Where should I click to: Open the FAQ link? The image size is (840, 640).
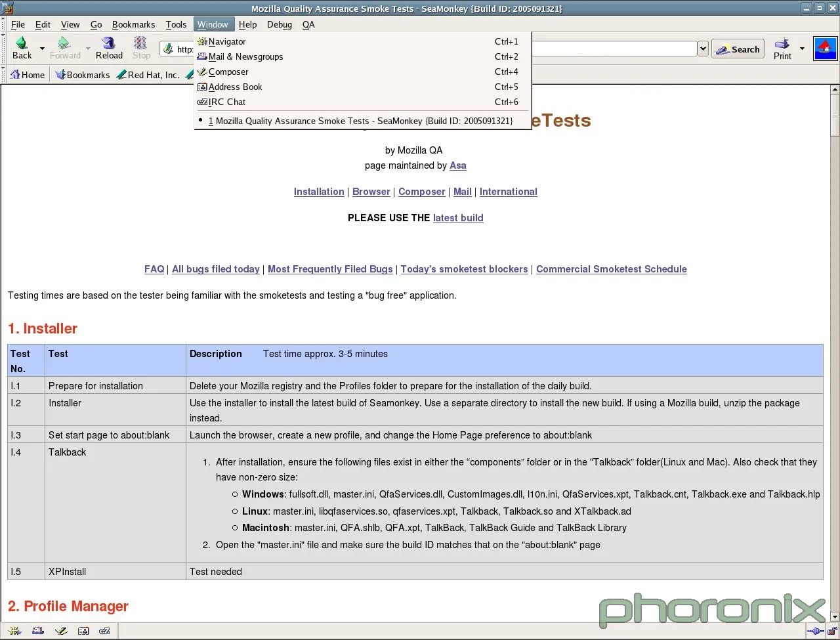click(154, 269)
